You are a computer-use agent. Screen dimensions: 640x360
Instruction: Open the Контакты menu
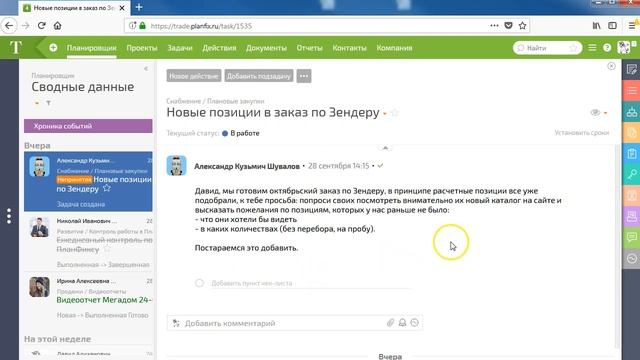click(x=349, y=48)
